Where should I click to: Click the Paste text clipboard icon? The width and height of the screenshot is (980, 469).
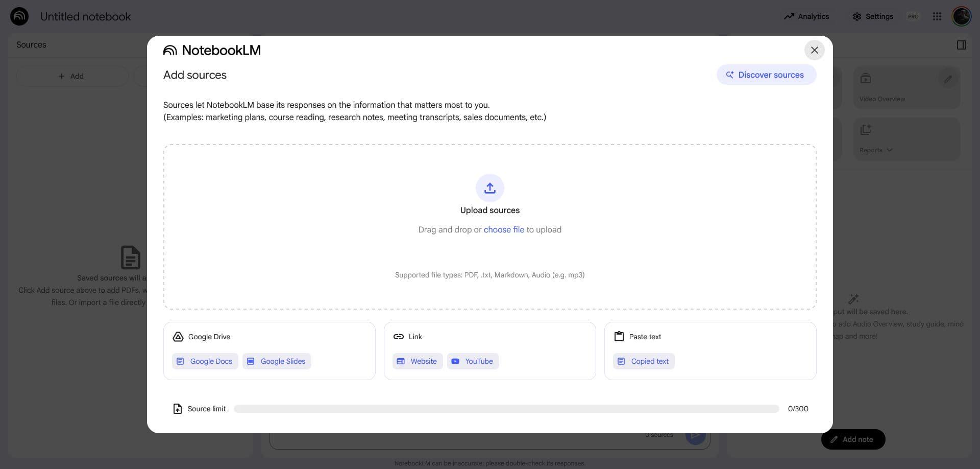pos(619,337)
